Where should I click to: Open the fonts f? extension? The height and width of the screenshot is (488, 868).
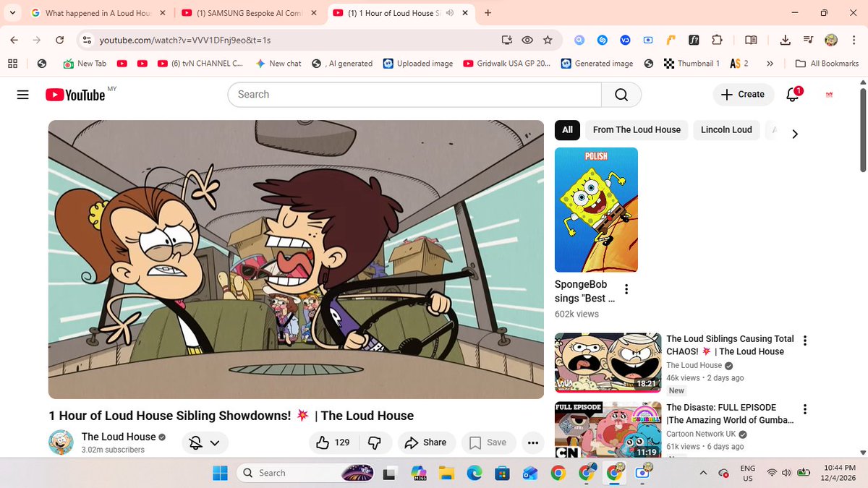tap(694, 40)
